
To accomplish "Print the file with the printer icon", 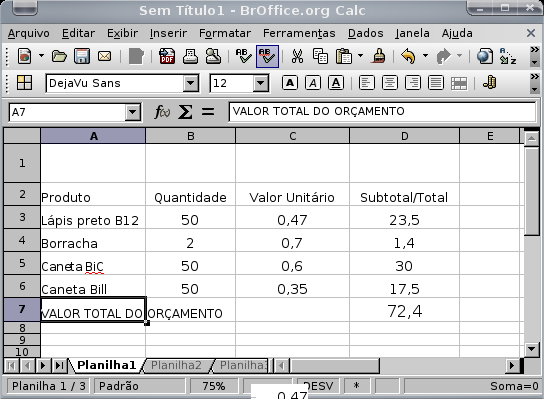I will (190, 56).
